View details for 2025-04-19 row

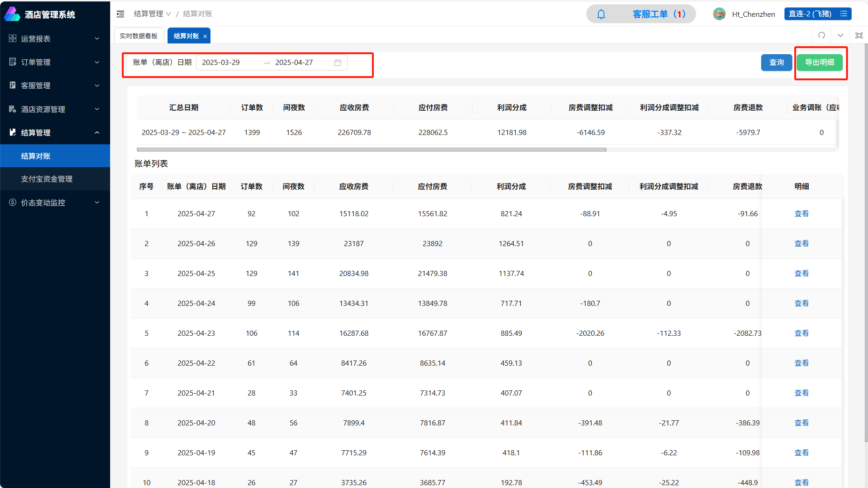pos(801,453)
